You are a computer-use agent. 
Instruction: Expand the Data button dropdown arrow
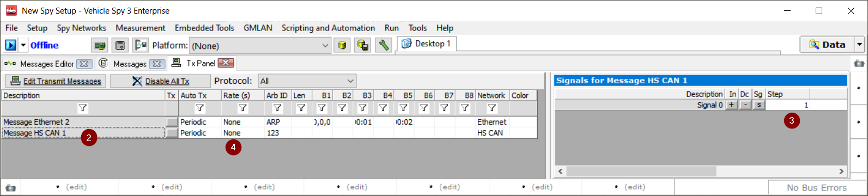coord(859,45)
